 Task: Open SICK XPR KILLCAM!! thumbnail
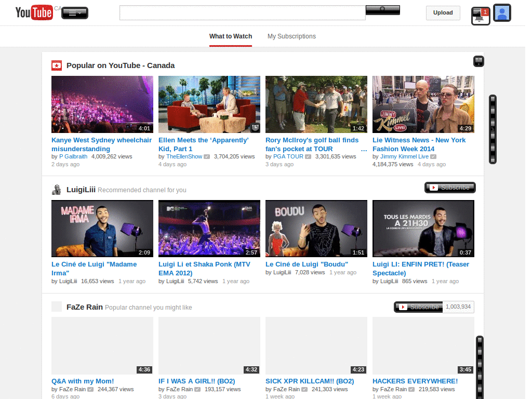(x=316, y=345)
